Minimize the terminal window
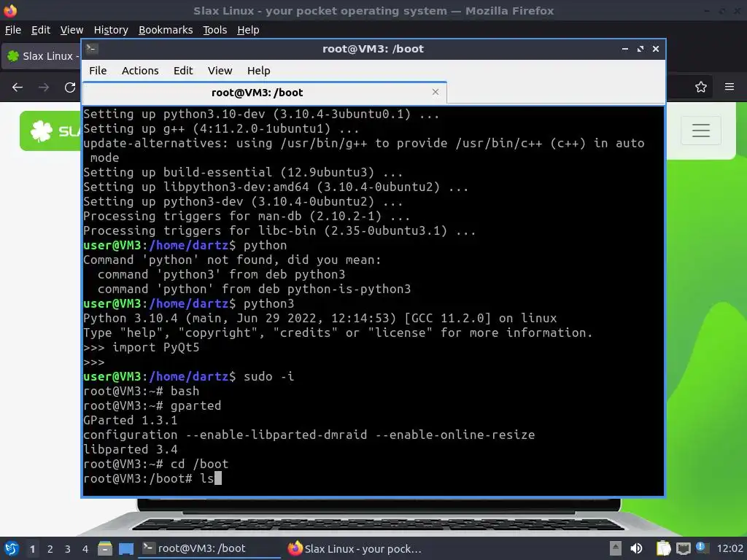Viewport: 747px width, 560px height. 624,49
